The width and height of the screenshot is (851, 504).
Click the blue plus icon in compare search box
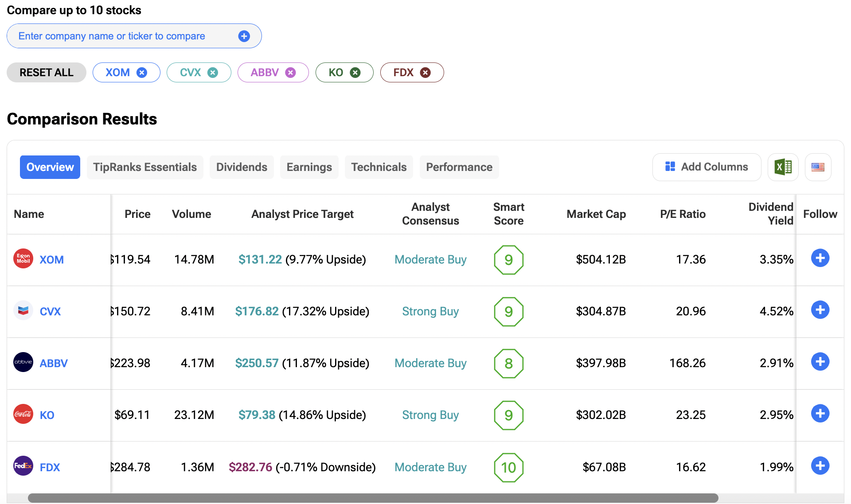244,36
